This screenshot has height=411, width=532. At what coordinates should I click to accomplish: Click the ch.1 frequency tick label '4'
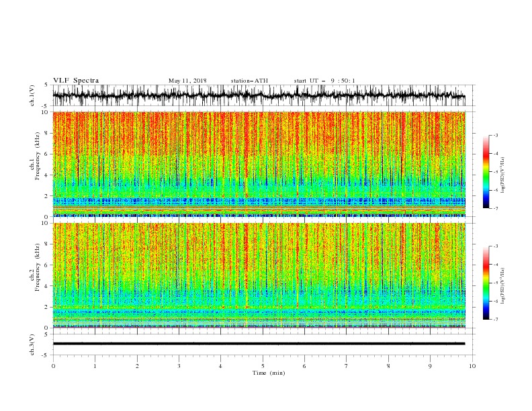pyautogui.click(x=47, y=175)
